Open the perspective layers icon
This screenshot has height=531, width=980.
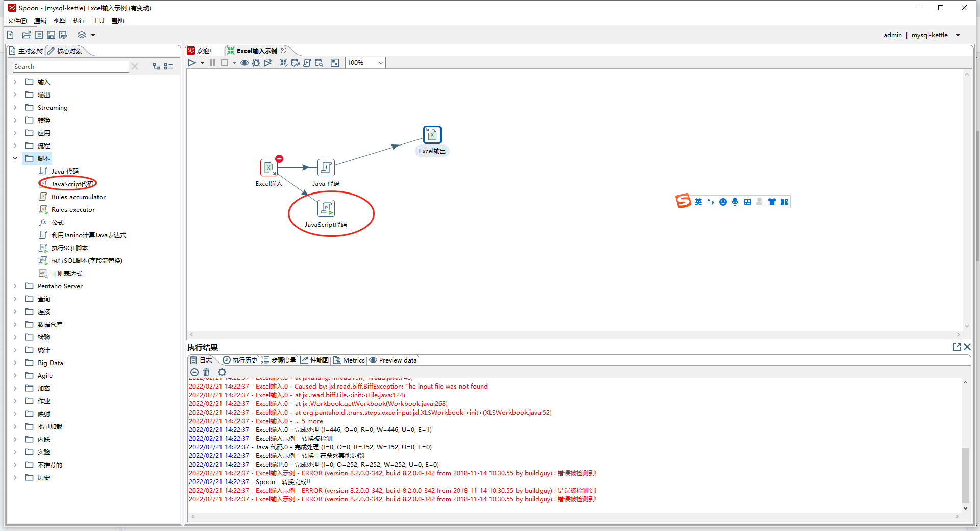(x=82, y=35)
